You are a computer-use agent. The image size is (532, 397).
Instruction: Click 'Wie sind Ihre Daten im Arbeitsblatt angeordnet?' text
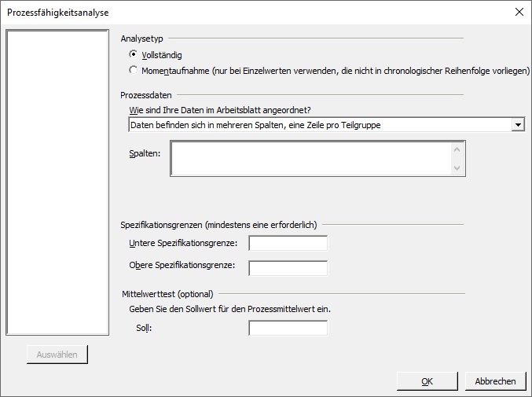pyautogui.click(x=220, y=110)
